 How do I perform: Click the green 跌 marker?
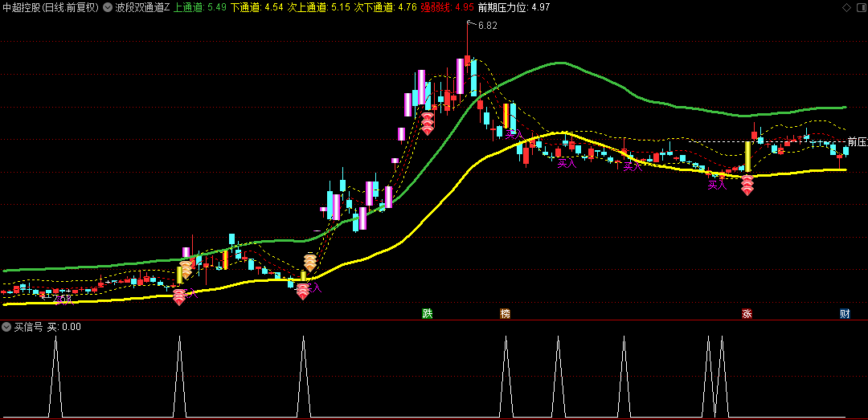point(427,314)
